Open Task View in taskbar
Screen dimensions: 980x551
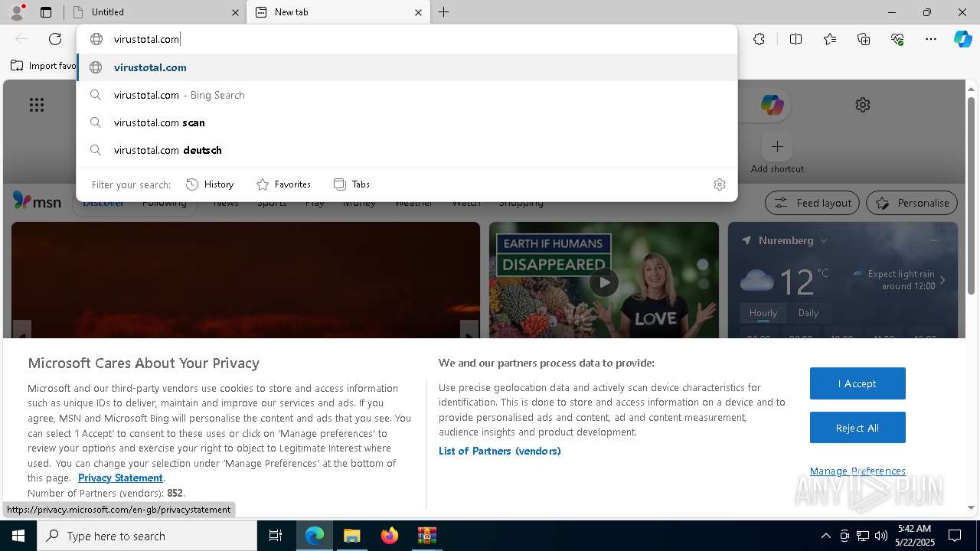pos(276,536)
